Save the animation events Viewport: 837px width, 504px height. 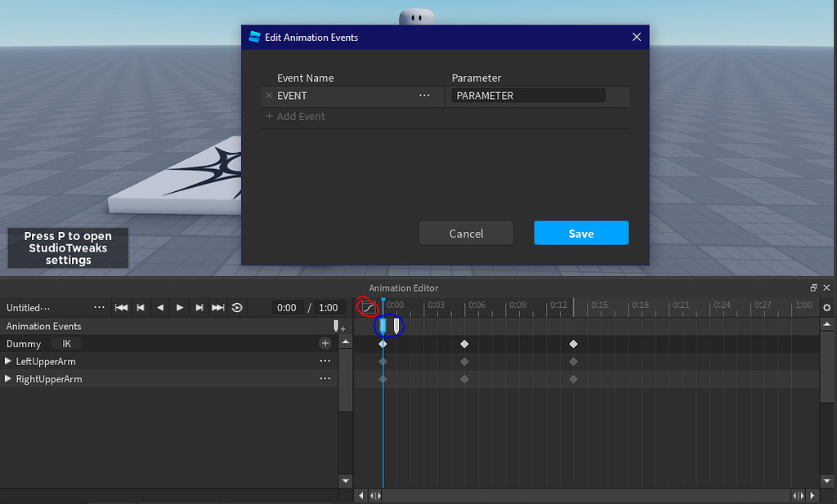click(x=581, y=233)
